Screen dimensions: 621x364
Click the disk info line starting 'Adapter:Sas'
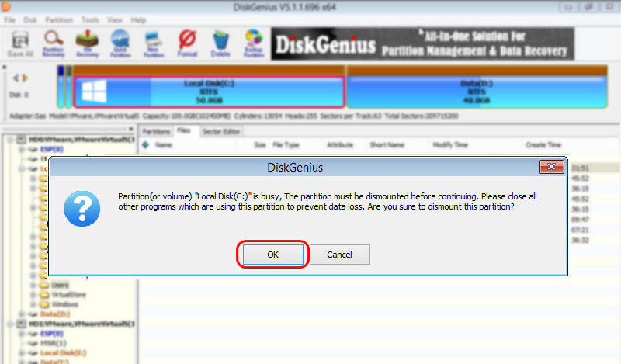234,116
